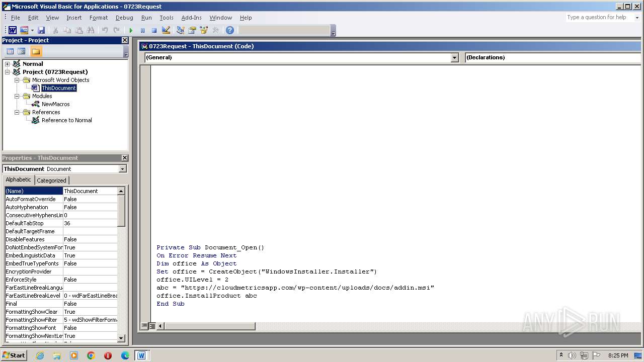This screenshot has width=644, height=362.
Task: Select Reference to Normal item
Action: tap(66, 120)
